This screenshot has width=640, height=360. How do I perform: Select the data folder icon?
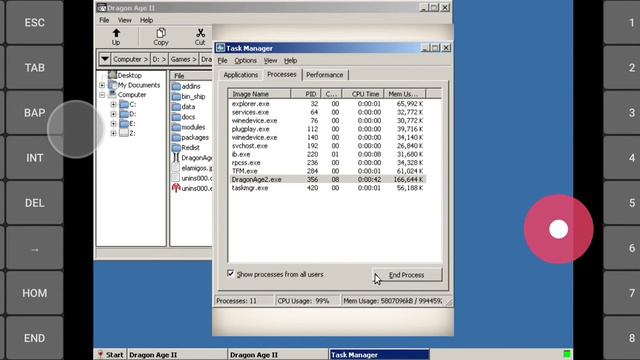click(176, 107)
